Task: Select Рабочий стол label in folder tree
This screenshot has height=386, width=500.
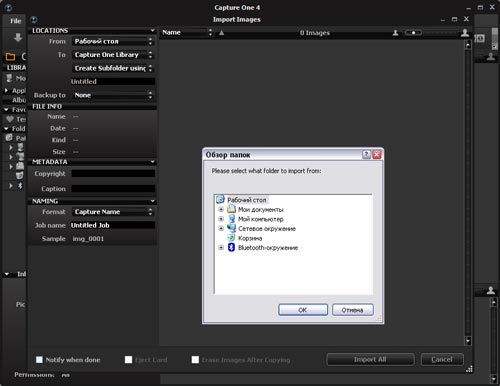Action: [x=247, y=200]
